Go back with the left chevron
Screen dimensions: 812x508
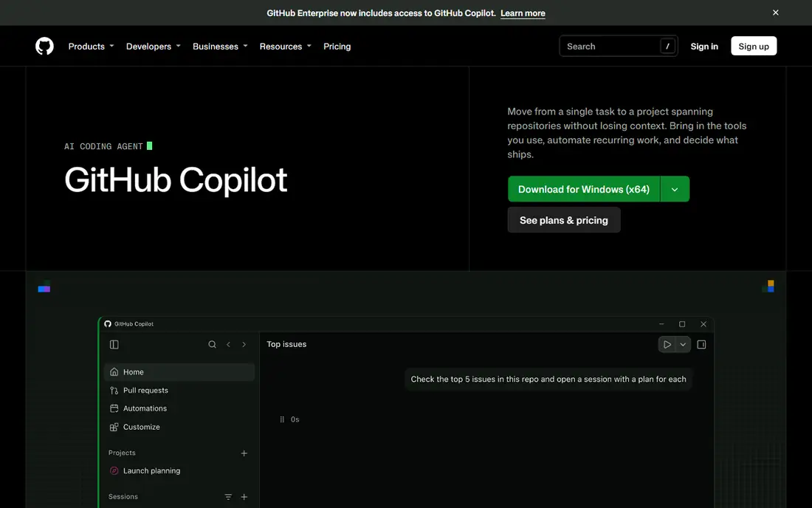coord(228,344)
